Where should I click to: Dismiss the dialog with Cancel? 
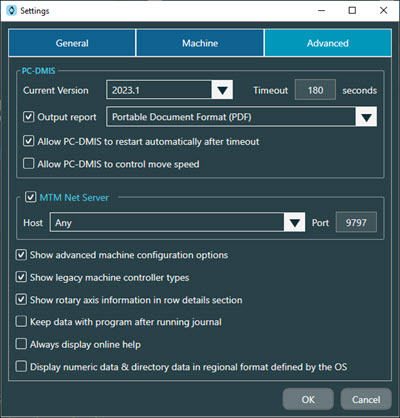click(366, 399)
